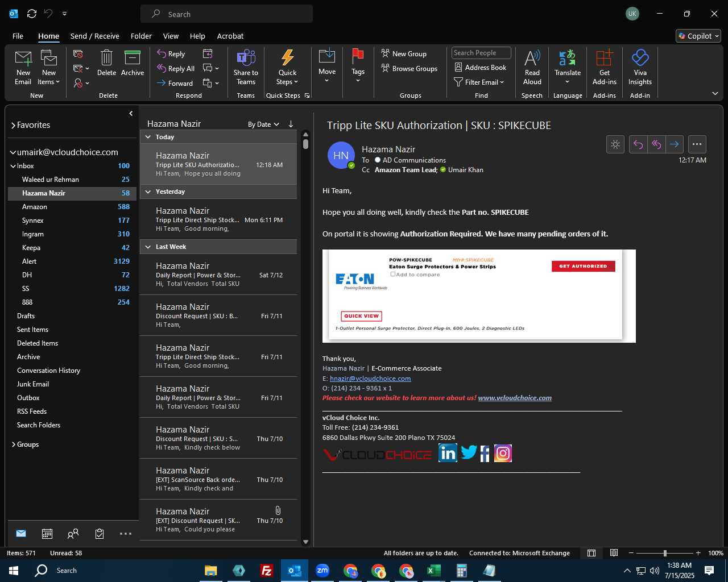The height and width of the screenshot is (582, 728).
Task: Open the View tab
Action: tap(171, 36)
